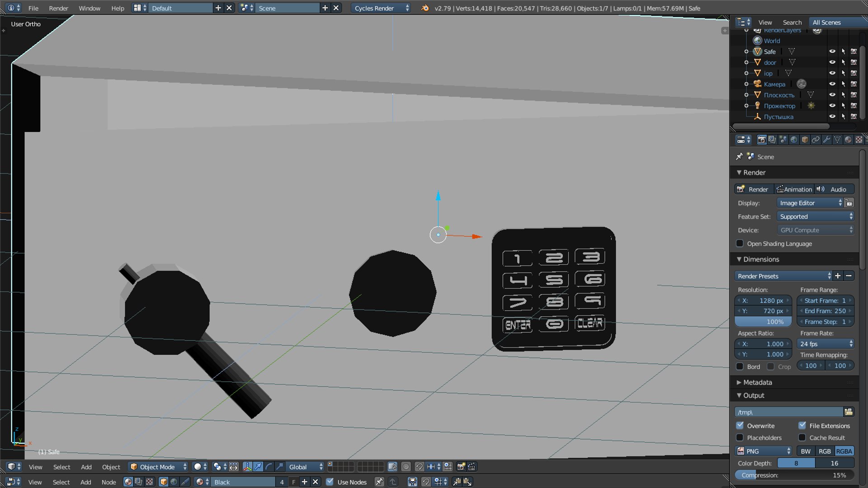868x488 pixels.
Task: Click the OpenGL render camera icon
Action: click(x=461, y=467)
